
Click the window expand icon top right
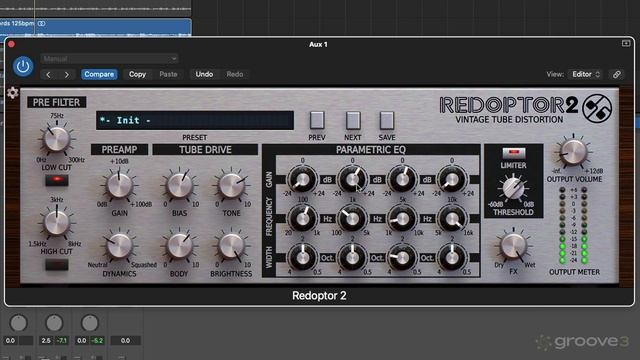point(626,43)
